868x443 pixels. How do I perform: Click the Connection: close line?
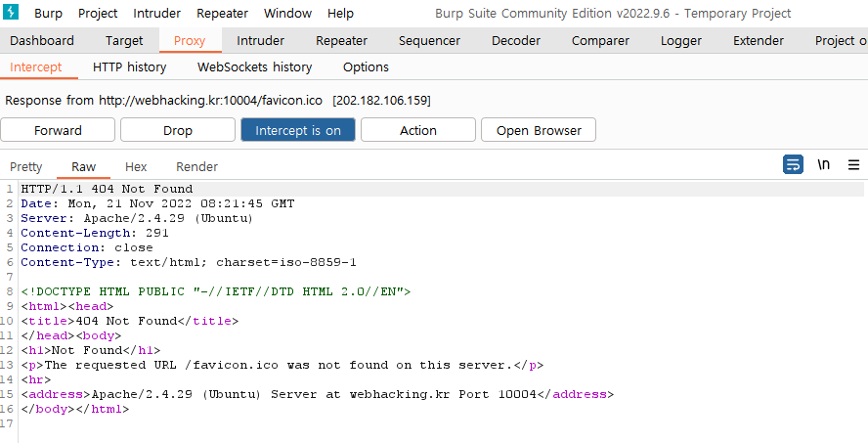tap(87, 247)
